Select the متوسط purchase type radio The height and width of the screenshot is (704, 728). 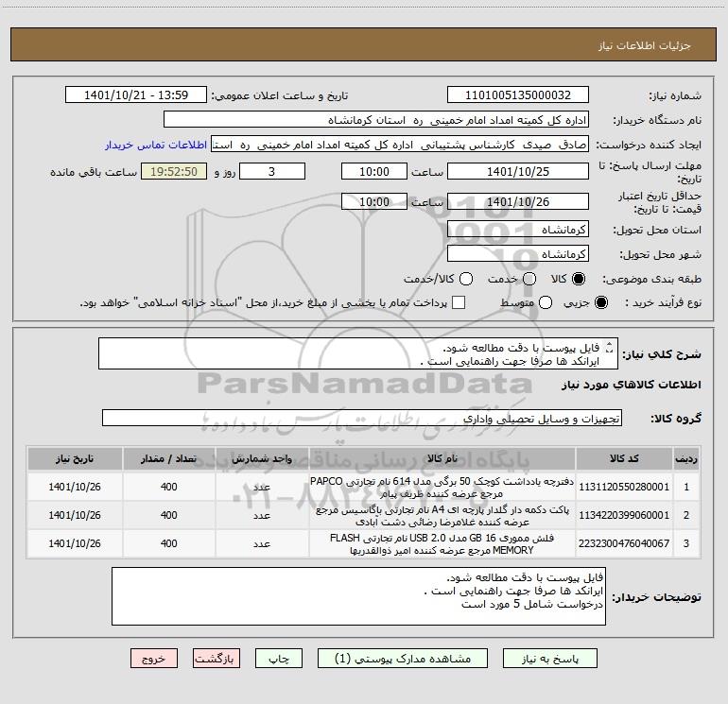click(x=546, y=302)
